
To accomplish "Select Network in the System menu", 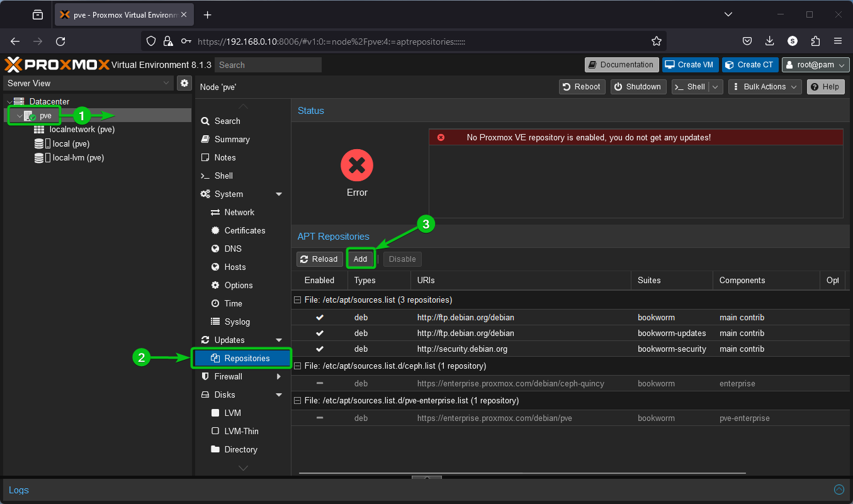I will [243, 212].
